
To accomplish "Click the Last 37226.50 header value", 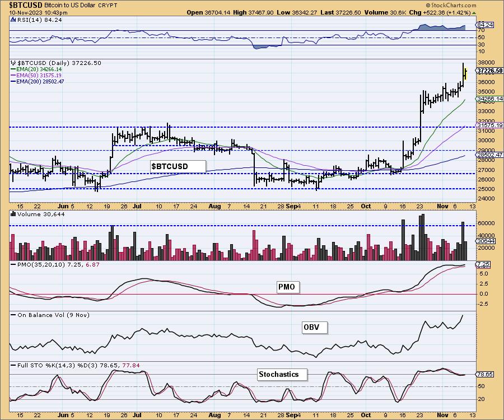I will tap(340, 12).
